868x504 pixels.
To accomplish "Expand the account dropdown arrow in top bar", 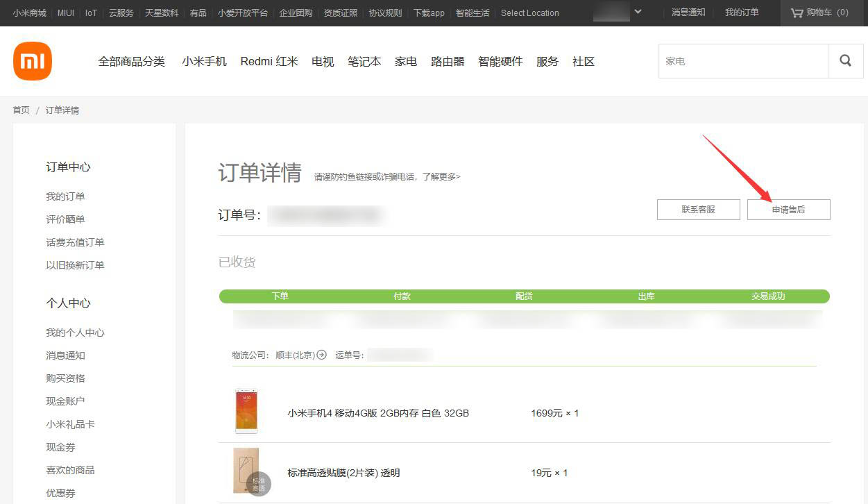I will (638, 12).
